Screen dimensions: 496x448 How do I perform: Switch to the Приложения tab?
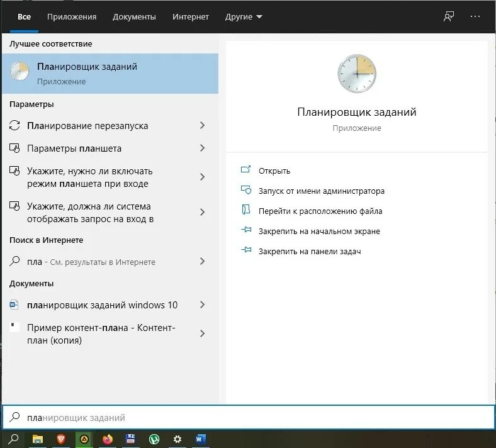(x=72, y=17)
